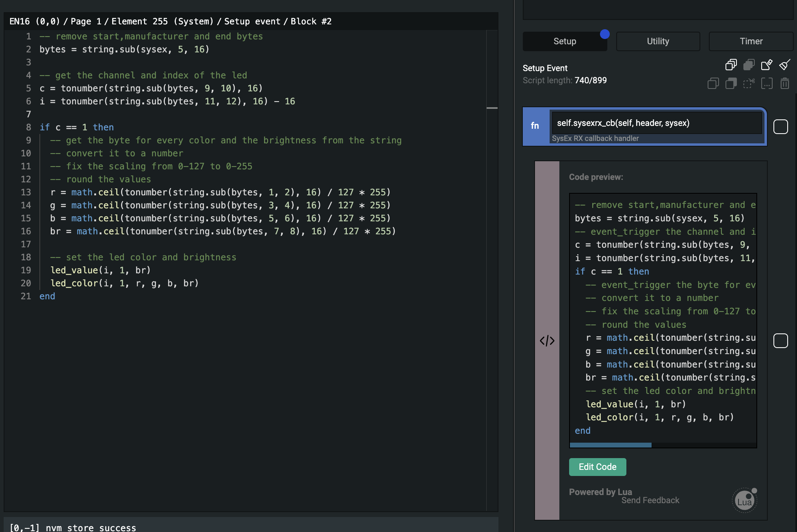Switch to the Utility tab

click(x=658, y=41)
